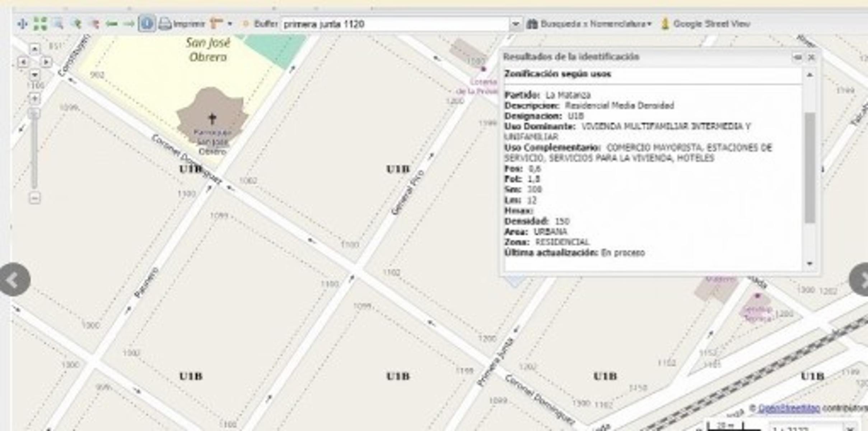Collapse the Resultados de la identificación panel
Screen dimensions: 868x431
tap(797, 57)
